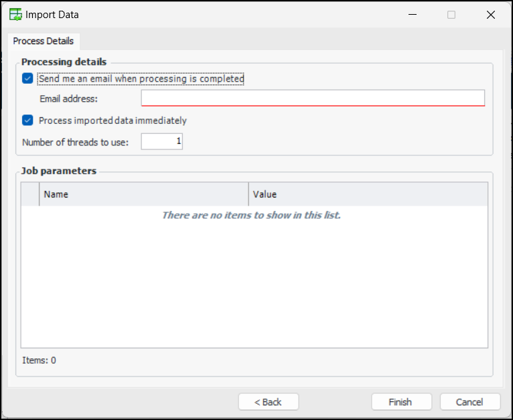This screenshot has width=513, height=420.
Task: Close the Import Data dialog
Action: point(490,15)
